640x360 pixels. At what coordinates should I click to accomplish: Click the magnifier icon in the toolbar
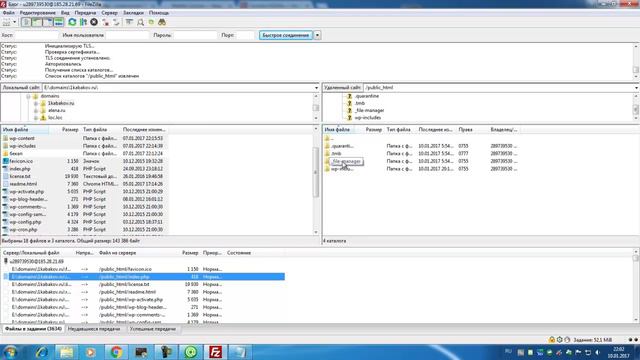click(x=140, y=22)
